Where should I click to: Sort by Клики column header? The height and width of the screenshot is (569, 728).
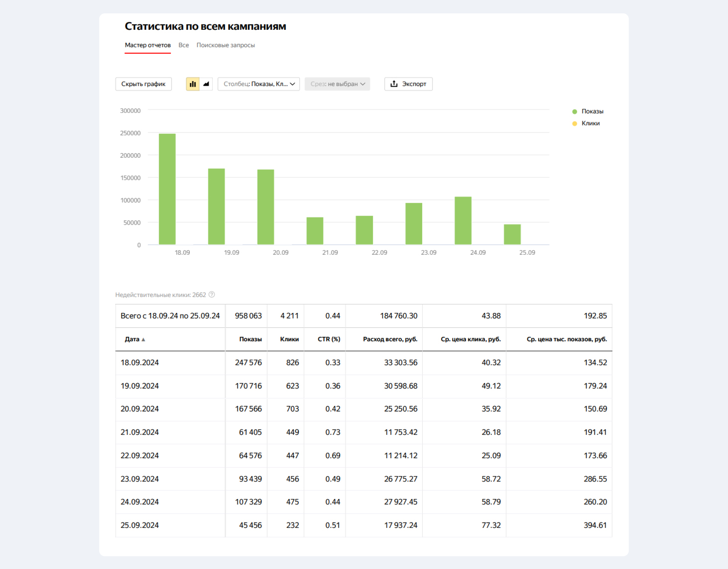[289, 339]
